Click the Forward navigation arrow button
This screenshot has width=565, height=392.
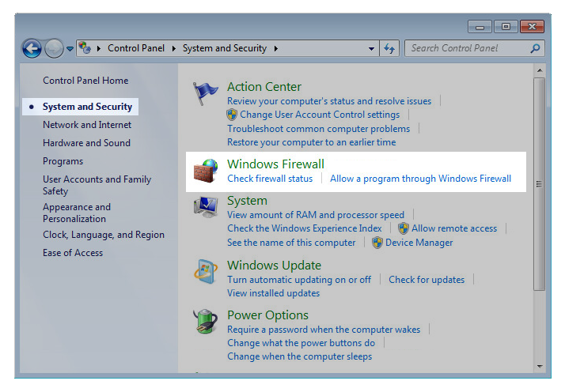54,48
